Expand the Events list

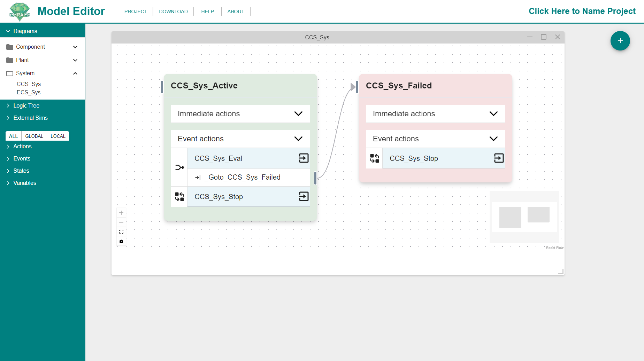(x=8, y=159)
